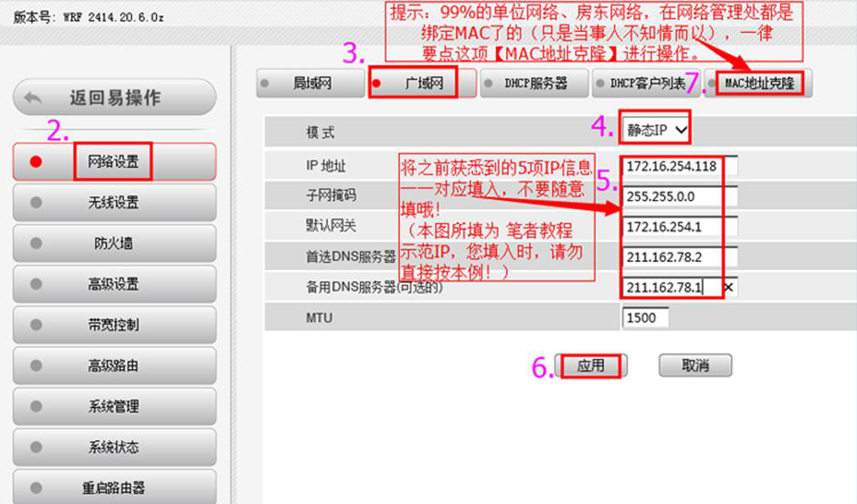Click the 返回易操作 back button
This screenshot has height=504, width=857.
115,98
